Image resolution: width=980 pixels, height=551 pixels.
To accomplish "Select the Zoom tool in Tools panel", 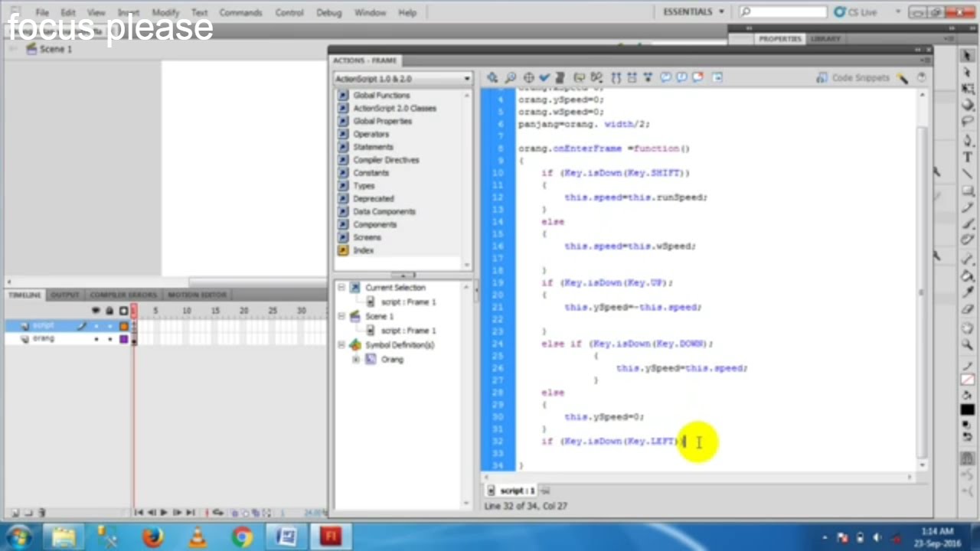I will pos(968,344).
